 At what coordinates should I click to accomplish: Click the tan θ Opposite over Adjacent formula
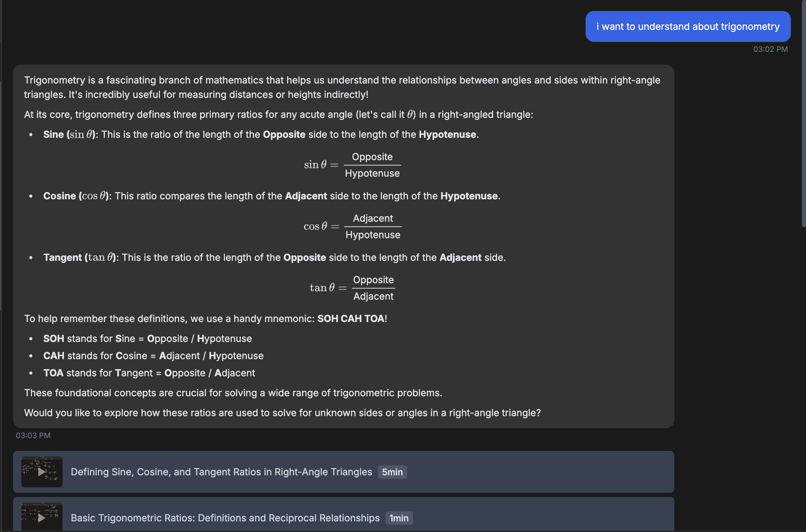(352, 288)
